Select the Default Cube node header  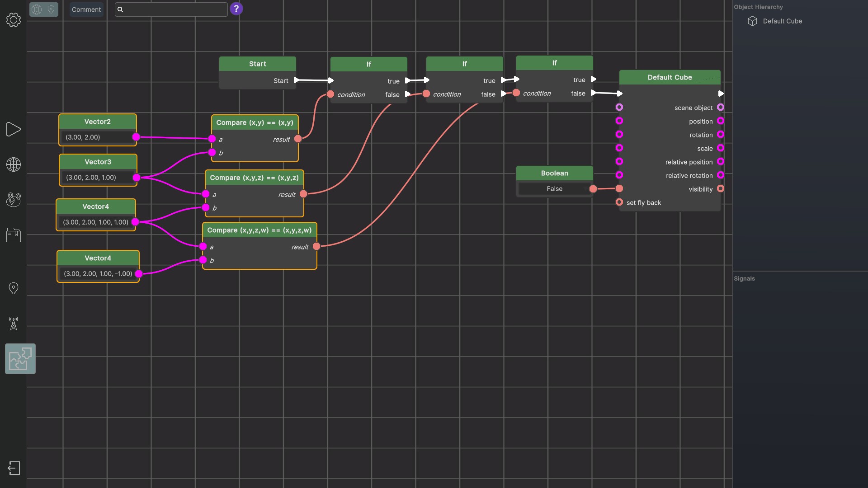(x=670, y=77)
